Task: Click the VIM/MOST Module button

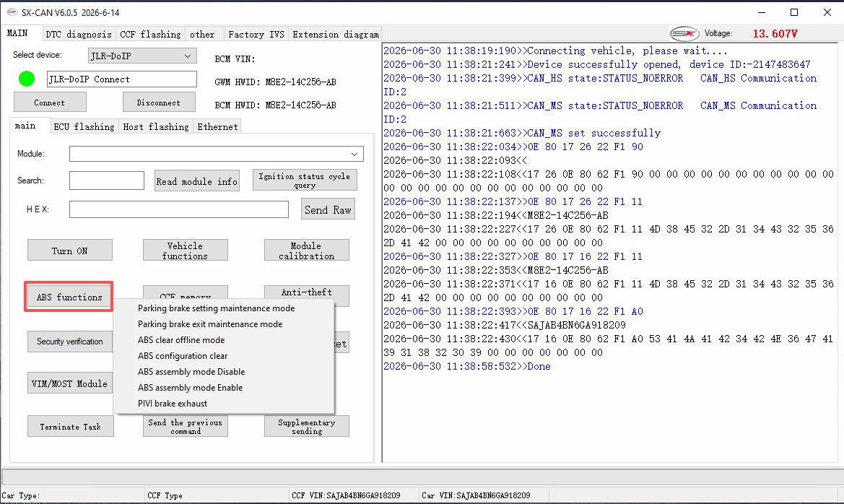Action: coord(70,383)
